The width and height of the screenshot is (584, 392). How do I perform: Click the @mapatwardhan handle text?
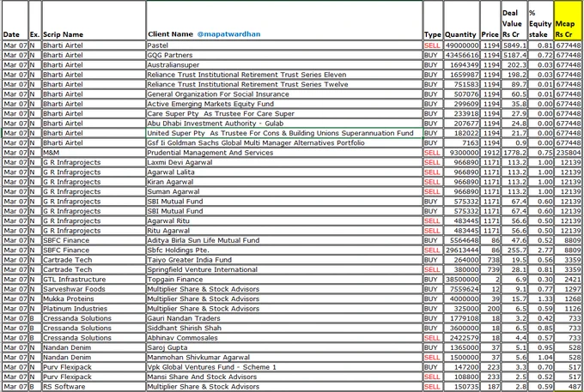[x=228, y=34]
